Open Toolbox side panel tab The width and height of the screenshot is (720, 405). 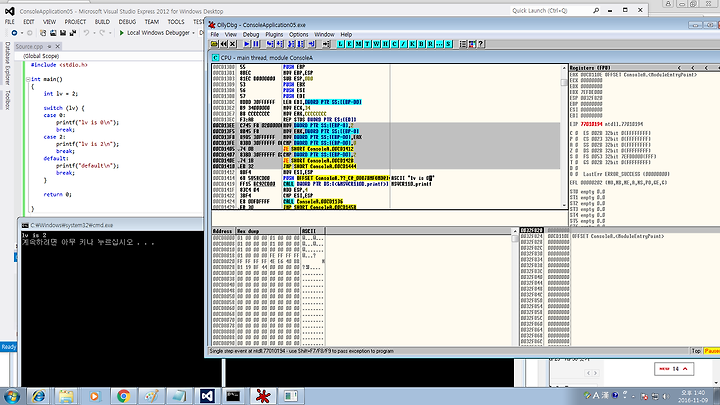[x=7, y=99]
